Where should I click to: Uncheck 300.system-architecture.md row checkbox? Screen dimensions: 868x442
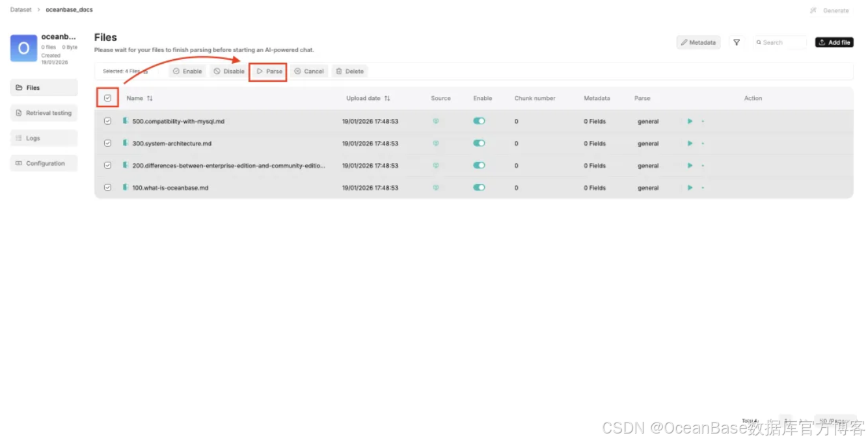tap(107, 143)
